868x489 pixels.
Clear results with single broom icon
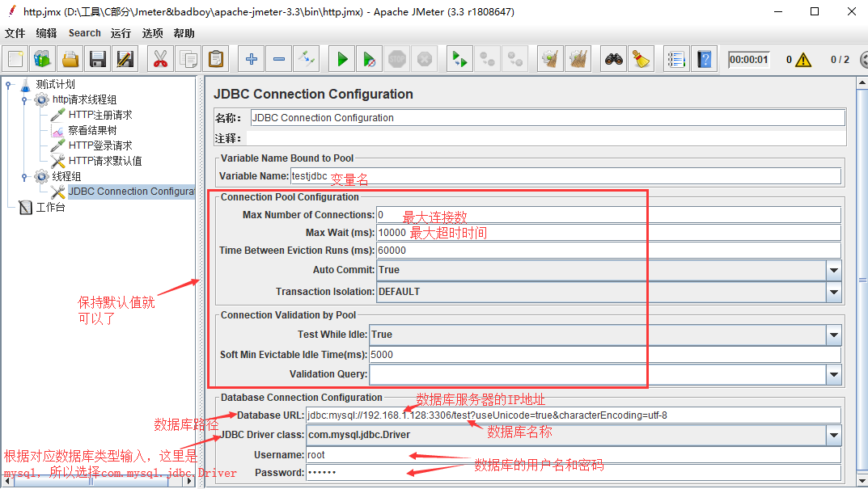[x=550, y=59]
